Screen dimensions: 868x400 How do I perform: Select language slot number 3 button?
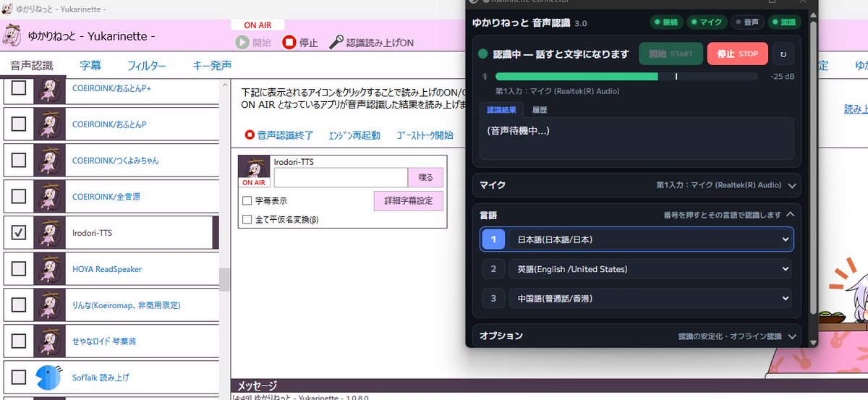tap(493, 298)
